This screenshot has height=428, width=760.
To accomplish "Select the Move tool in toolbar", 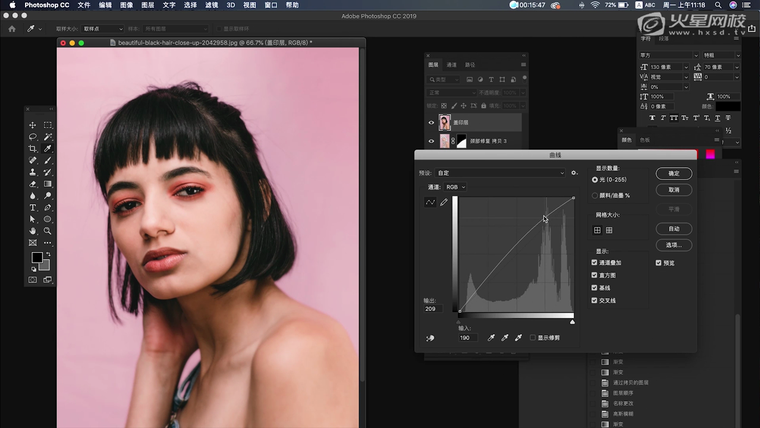I will (x=33, y=125).
